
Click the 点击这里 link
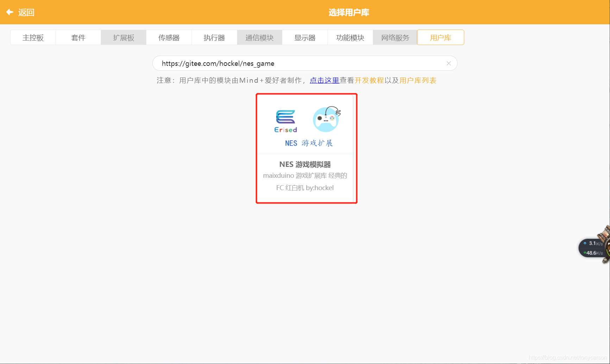pyautogui.click(x=324, y=80)
